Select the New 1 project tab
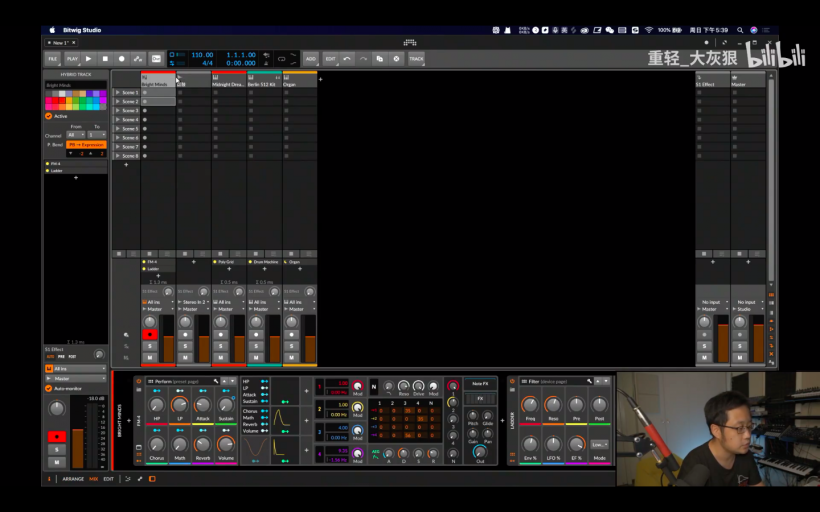Viewport: 820px width, 512px height. 61,43
